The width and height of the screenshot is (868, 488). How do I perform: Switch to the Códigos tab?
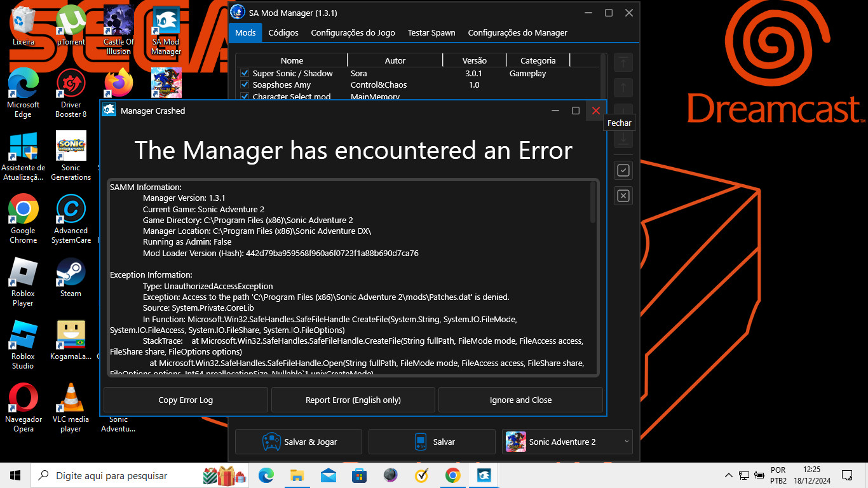(x=283, y=33)
